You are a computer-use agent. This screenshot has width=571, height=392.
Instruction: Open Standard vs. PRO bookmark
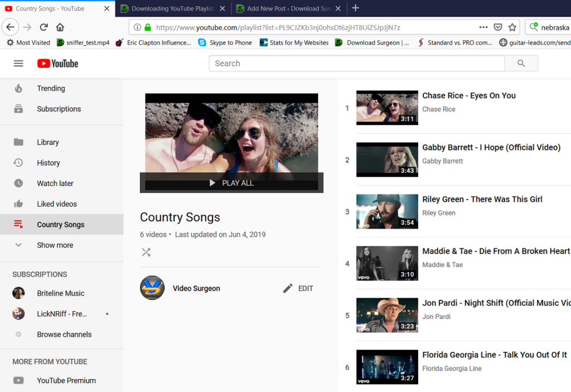[454, 42]
